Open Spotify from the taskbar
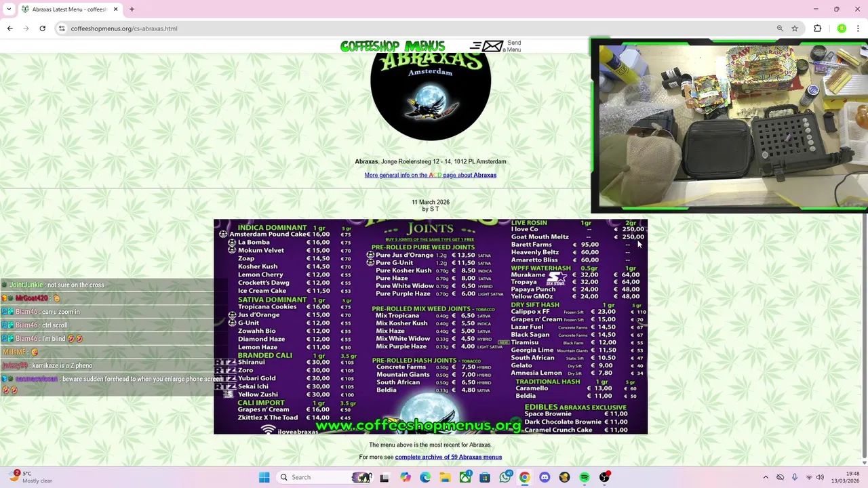868x488 pixels. [x=585, y=477]
